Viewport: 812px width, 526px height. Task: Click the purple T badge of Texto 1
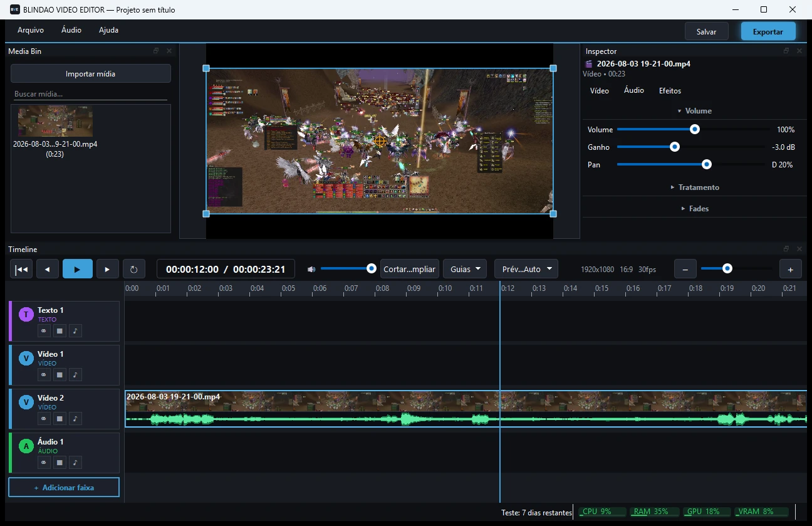click(26, 315)
